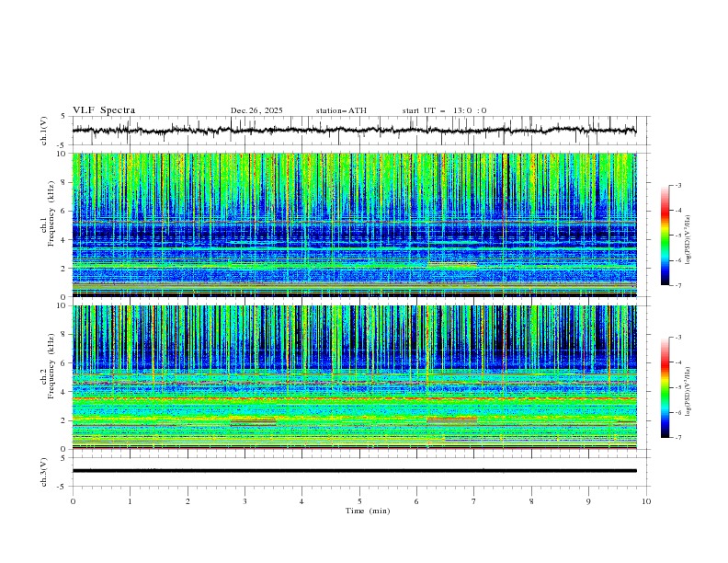Screen dimensions: 728x563
Task: Click time axis tick label "0"
Action: click(73, 501)
